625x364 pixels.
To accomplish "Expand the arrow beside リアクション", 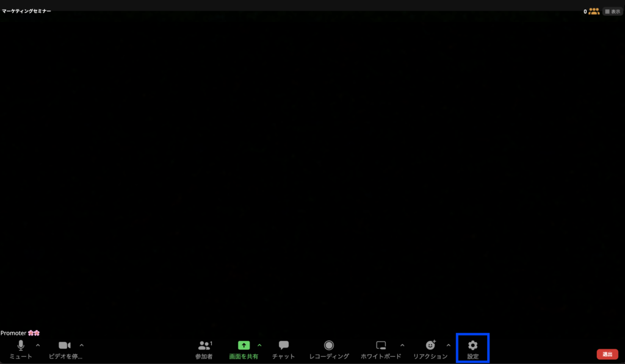I will tap(449, 345).
